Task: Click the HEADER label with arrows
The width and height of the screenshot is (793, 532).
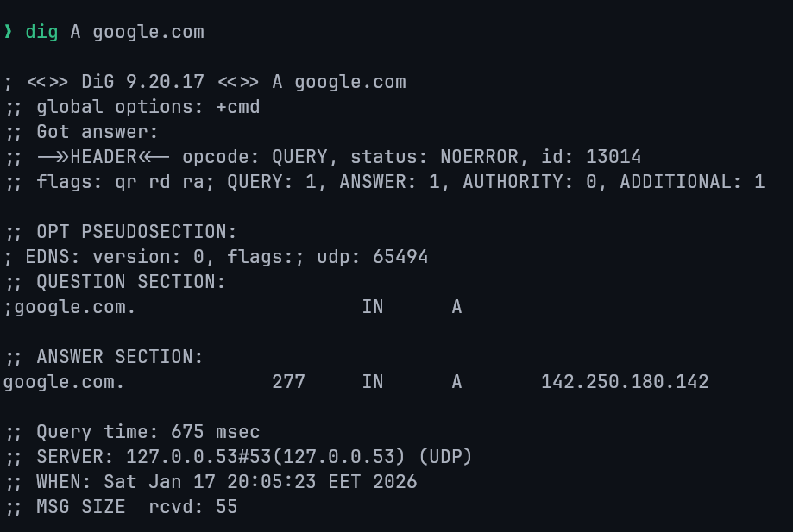Action: pos(104,157)
